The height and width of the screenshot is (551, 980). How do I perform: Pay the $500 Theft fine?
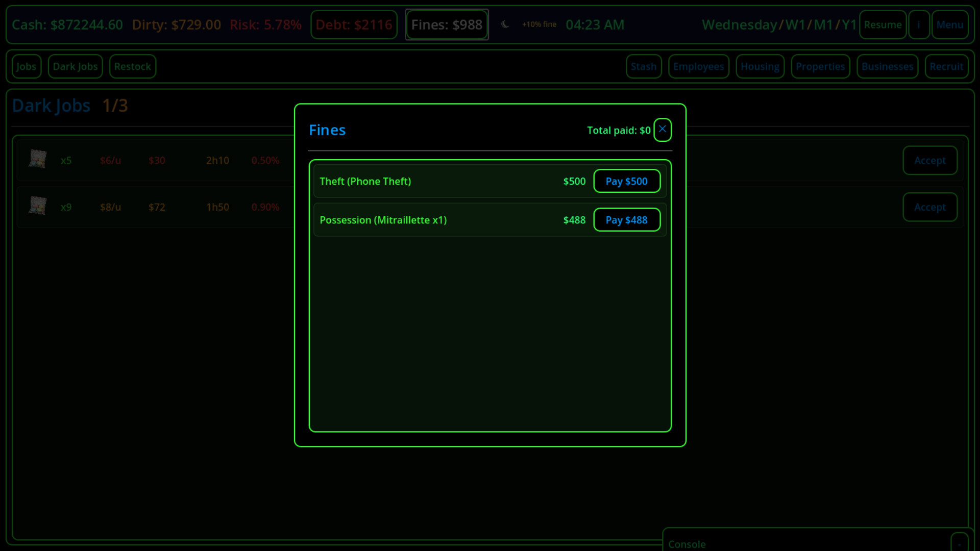(x=627, y=181)
